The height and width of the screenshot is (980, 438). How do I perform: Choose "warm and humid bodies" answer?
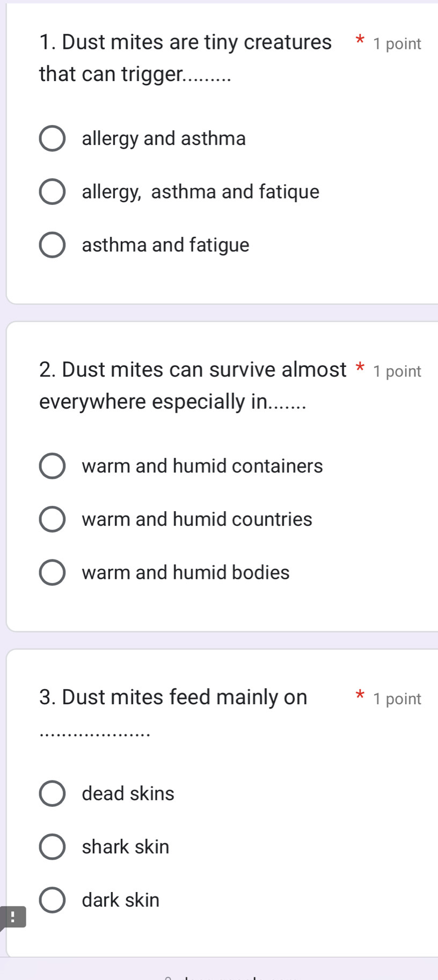tap(52, 573)
